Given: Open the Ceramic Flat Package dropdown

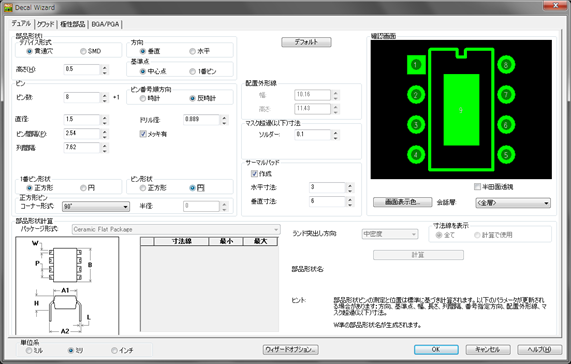Looking at the screenshot, I should [x=176, y=229].
